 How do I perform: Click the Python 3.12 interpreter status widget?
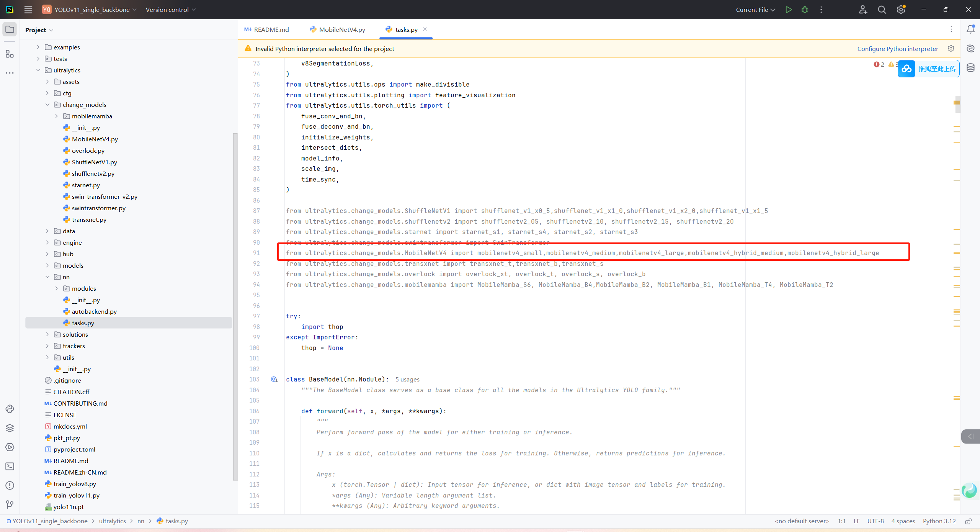coord(939,521)
